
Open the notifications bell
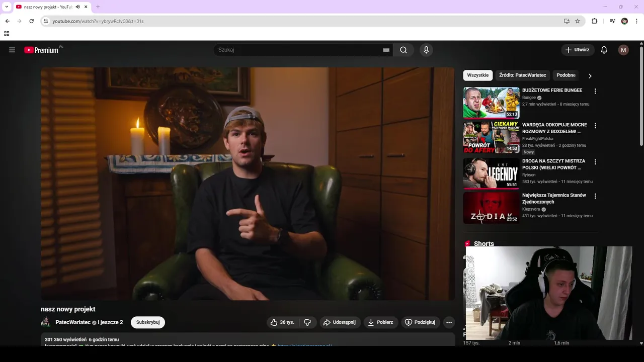[604, 50]
